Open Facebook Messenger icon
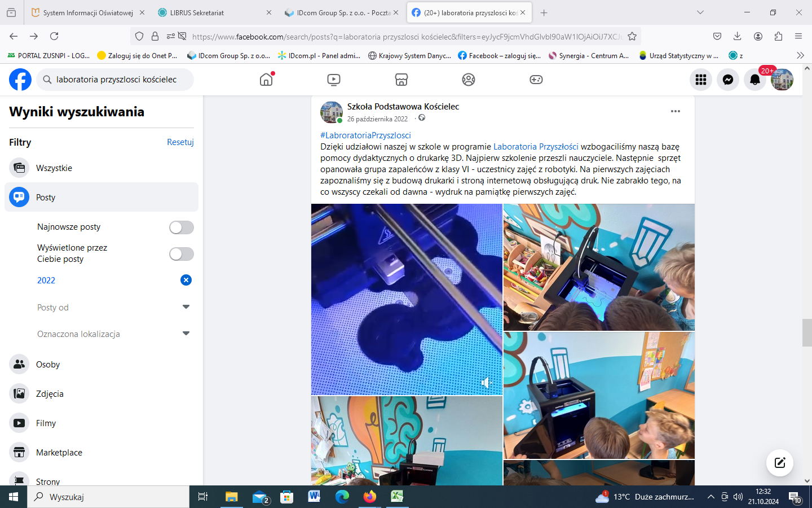This screenshot has width=812, height=508. pyautogui.click(x=728, y=80)
